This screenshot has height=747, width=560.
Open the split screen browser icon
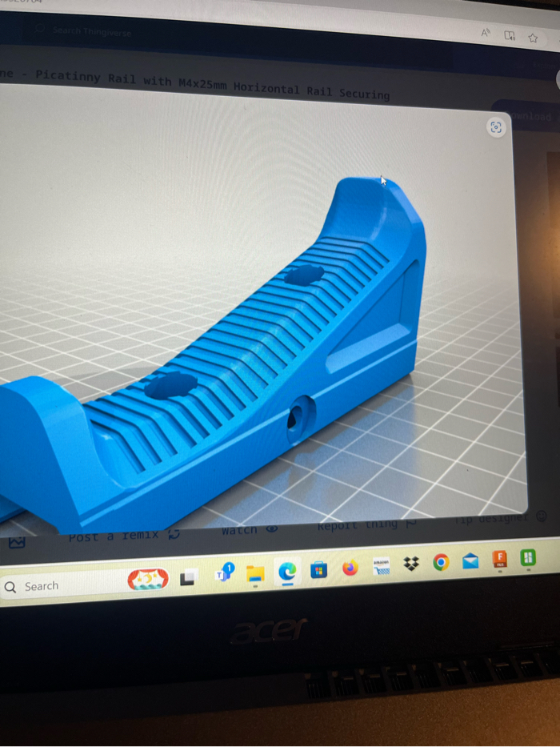[x=510, y=35]
